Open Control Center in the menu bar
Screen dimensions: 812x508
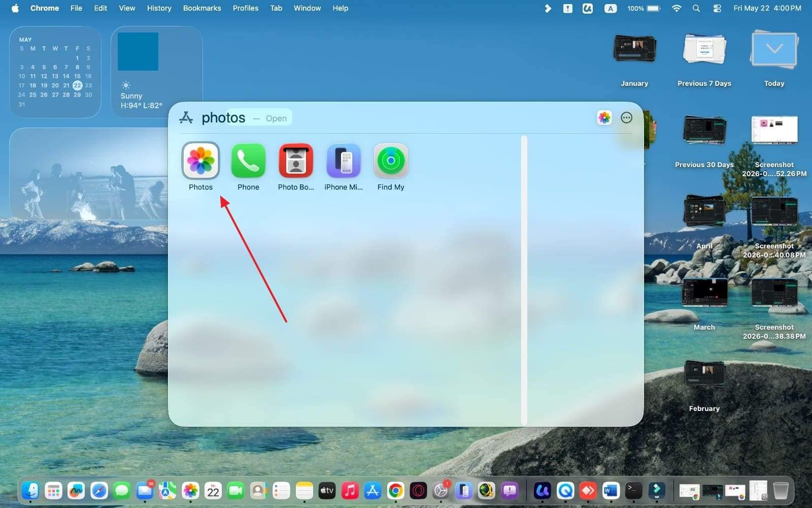717,8
